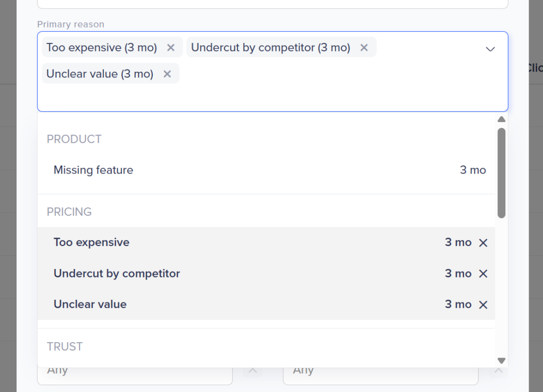The image size is (543, 392).
Task: Toggle the Too expensive option
Action: coord(91,242)
